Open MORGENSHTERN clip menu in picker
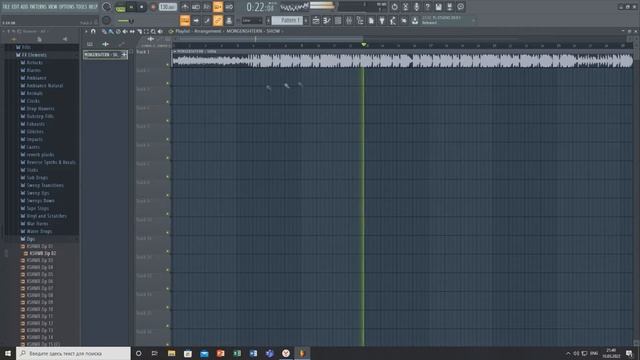Screen dimensions: 640x360 coord(124,54)
